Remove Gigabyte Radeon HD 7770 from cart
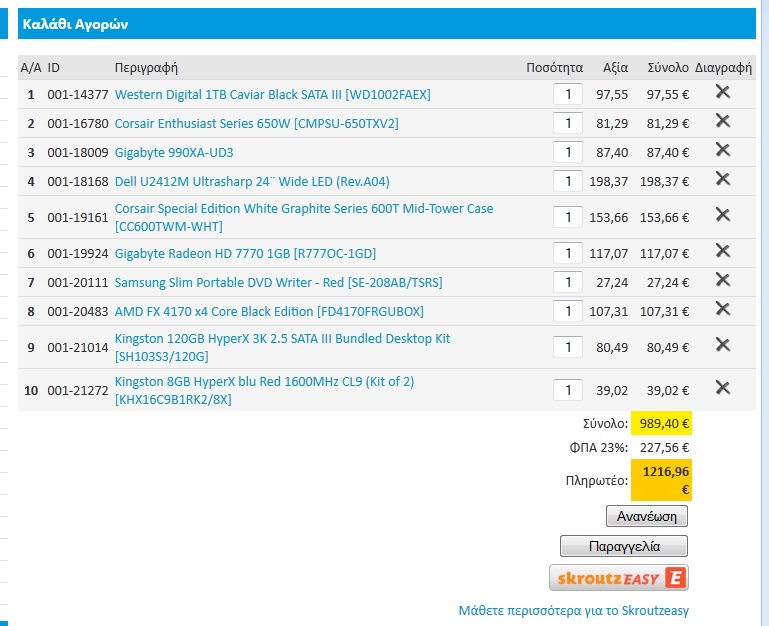Viewport: 769px width, 626px height. 723,251
